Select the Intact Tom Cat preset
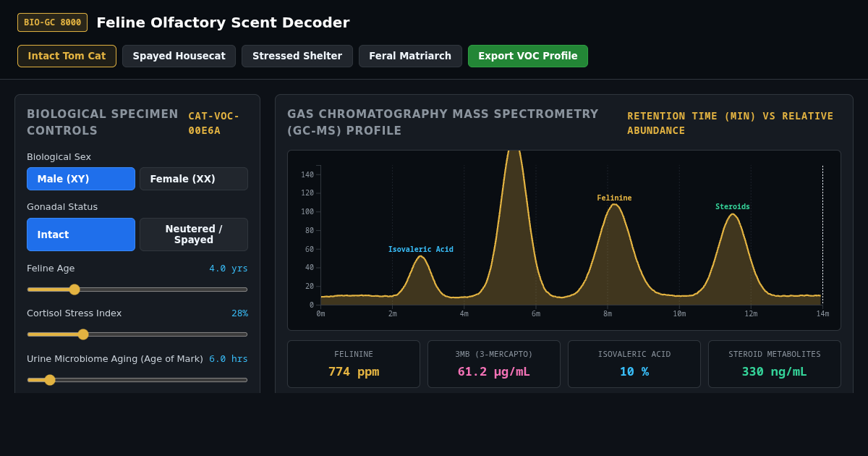This screenshot has height=456, width=868. (x=67, y=56)
